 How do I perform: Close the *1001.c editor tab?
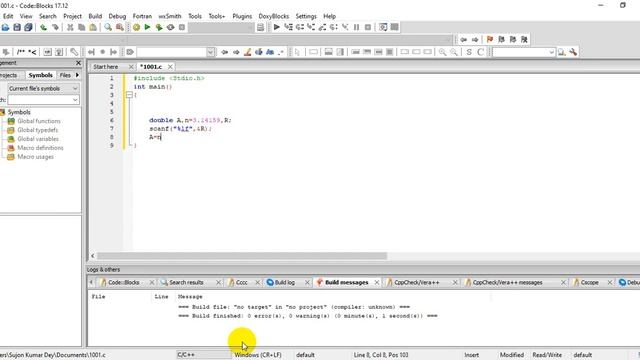[170, 67]
